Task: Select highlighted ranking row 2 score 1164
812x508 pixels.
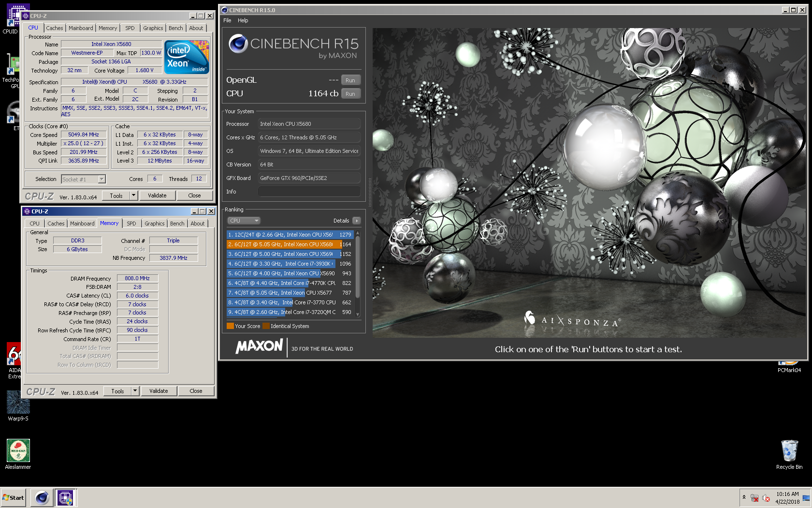Action: tap(290, 244)
